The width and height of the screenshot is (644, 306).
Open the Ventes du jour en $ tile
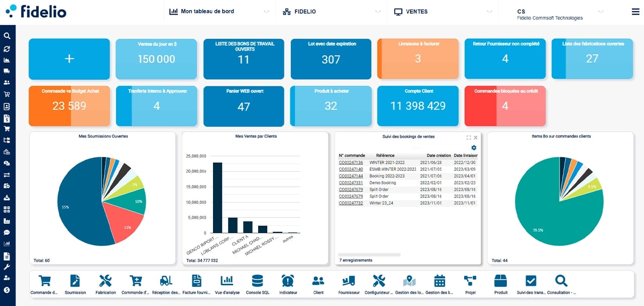pos(157,59)
